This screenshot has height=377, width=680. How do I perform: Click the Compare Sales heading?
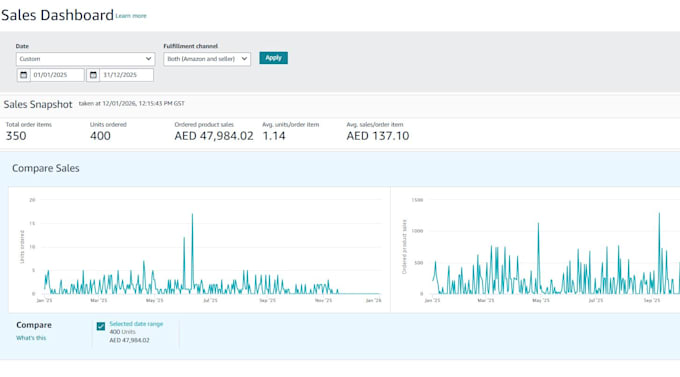[46, 168]
